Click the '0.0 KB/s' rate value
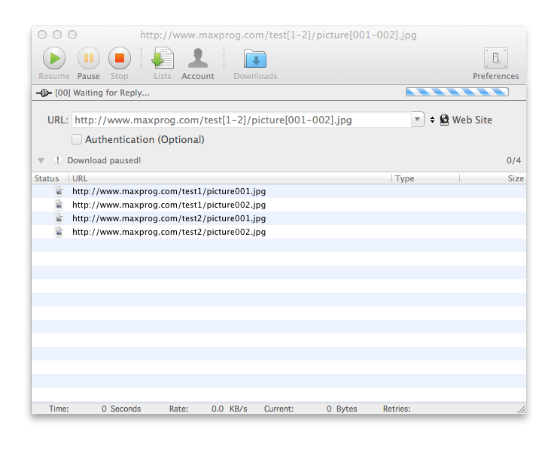The image size is (560, 462). click(x=229, y=409)
